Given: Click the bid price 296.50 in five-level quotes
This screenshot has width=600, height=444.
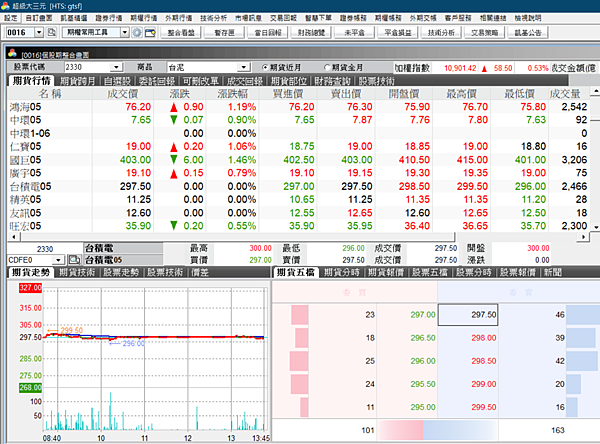Looking at the screenshot, I should point(423,338).
